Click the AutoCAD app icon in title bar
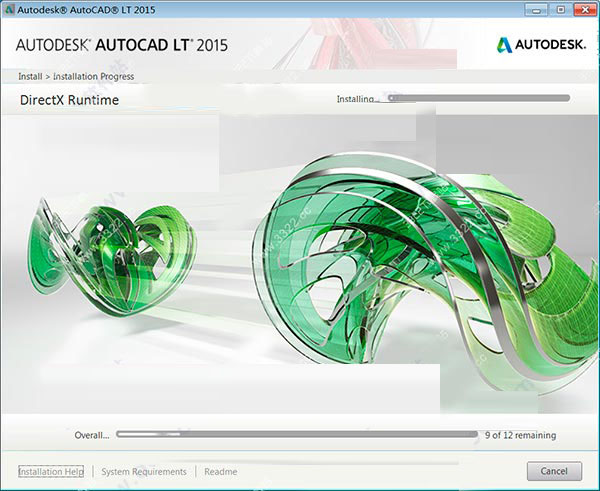This screenshot has width=600, height=491. pyautogui.click(x=8, y=9)
